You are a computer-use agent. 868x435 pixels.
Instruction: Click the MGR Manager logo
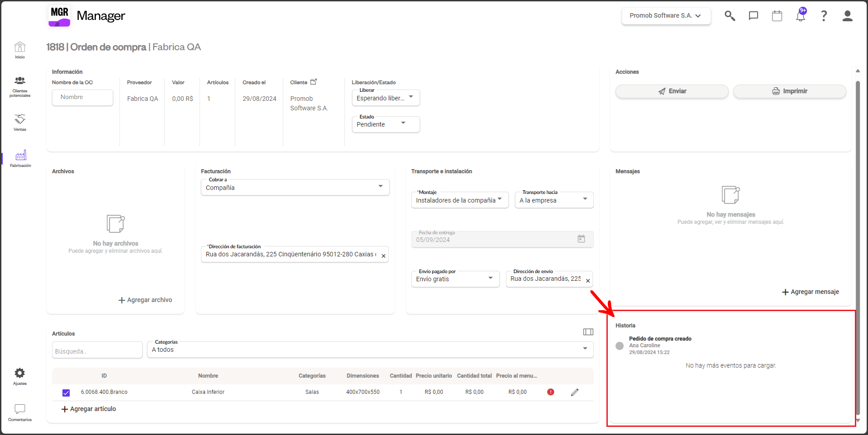click(x=86, y=16)
